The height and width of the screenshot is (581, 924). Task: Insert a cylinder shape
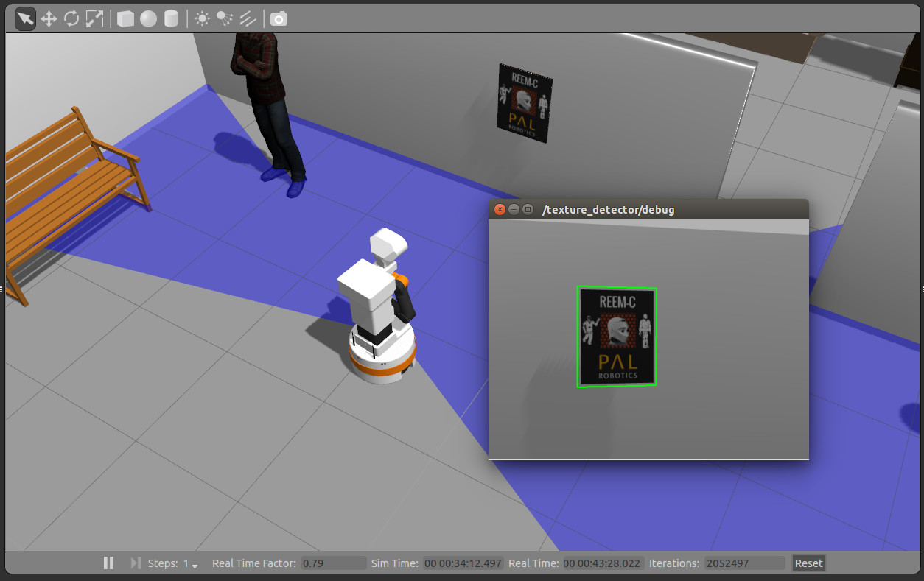click(x=171, y=18)
